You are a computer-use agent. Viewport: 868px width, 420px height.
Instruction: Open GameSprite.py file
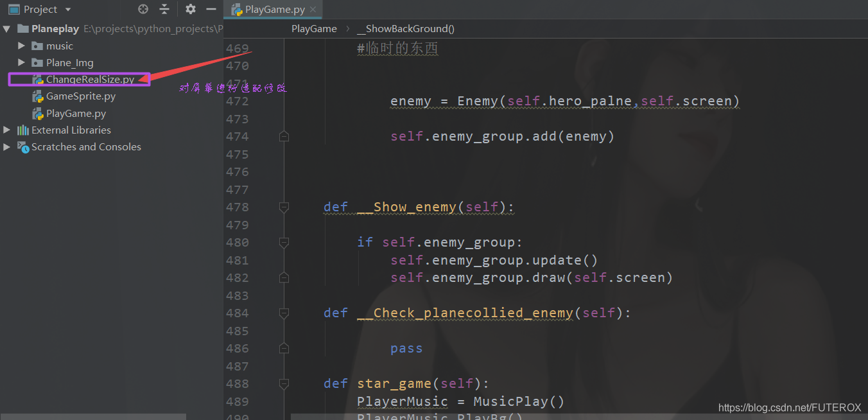point(81,96)
